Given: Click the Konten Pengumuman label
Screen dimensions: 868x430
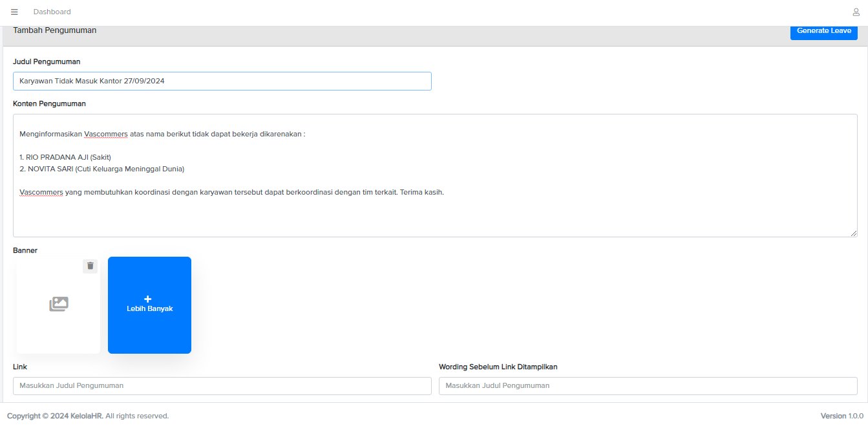Looking at the screenshot, I should 49,103.
